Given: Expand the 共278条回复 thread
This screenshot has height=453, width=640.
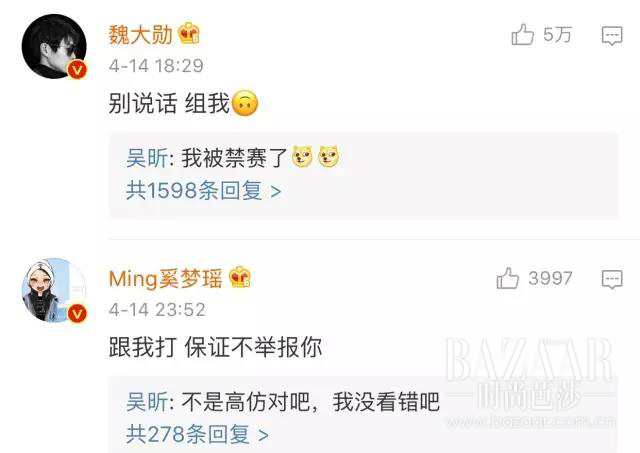Looking at the screenshot, I should point(197,434).
